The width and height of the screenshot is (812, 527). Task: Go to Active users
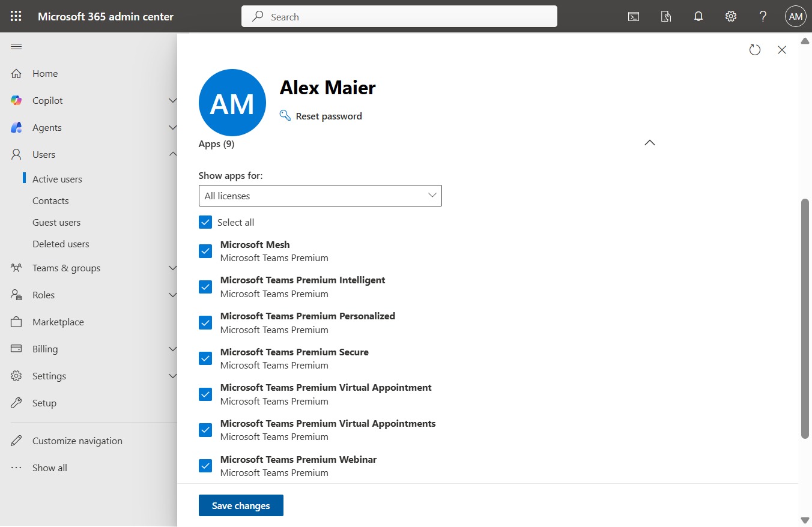click(57, 179)
